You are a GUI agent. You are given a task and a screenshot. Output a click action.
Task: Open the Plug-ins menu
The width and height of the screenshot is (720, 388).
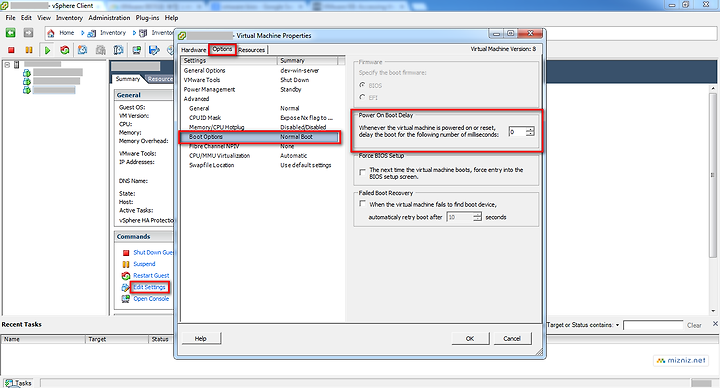[x=147, y=18]
